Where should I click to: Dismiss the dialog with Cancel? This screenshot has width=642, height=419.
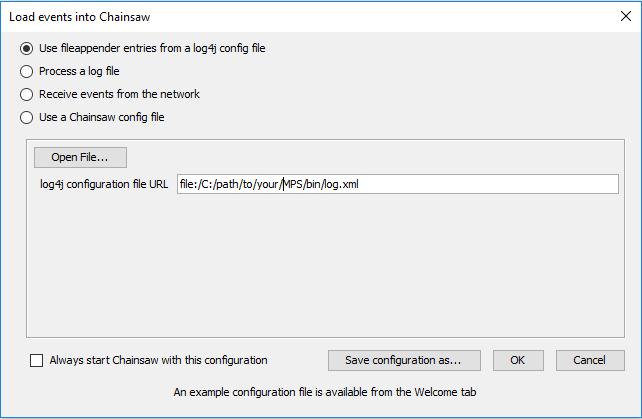point(589,360)
